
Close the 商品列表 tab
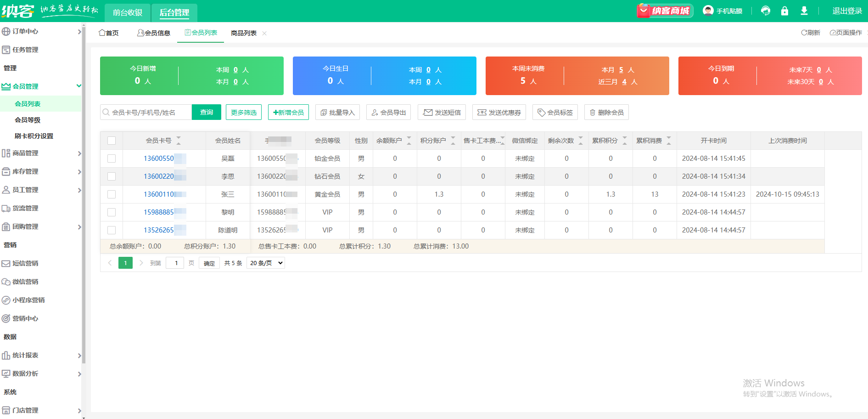click(x=264, y=33)
